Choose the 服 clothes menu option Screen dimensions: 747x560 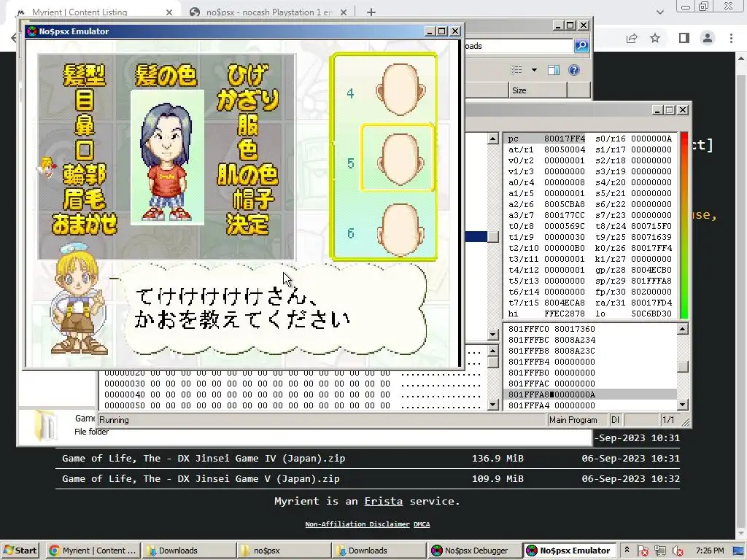tap(248, 125)
